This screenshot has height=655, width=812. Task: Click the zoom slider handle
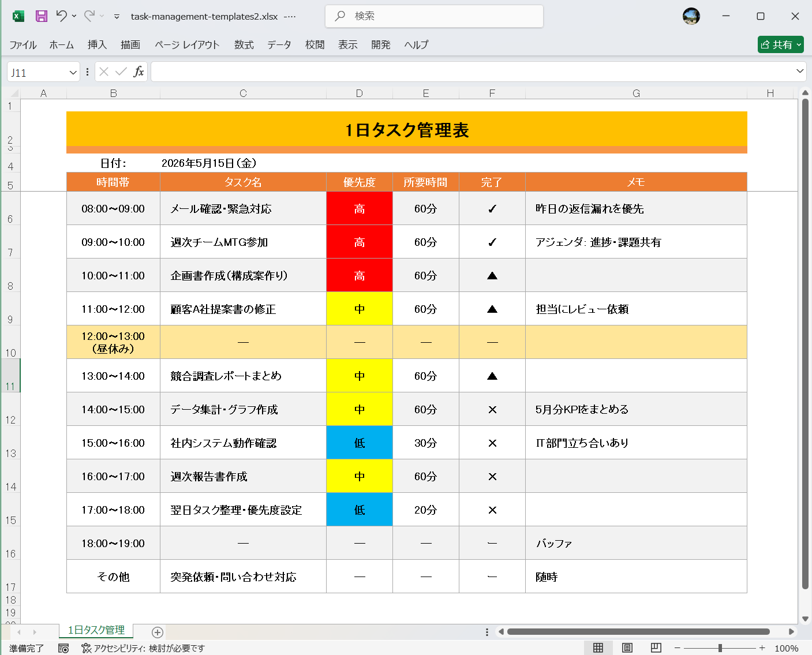pos(720,648)
